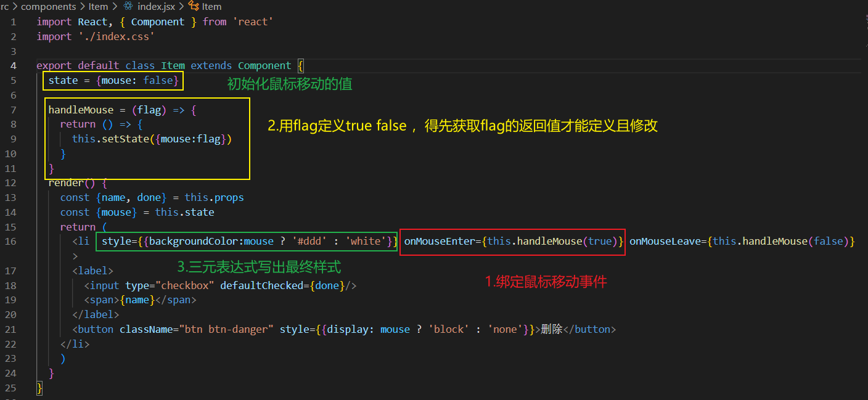Viewport: 868px width, 400px height.
Task: Select the rc breadcrumb entry
Action: 4,6
